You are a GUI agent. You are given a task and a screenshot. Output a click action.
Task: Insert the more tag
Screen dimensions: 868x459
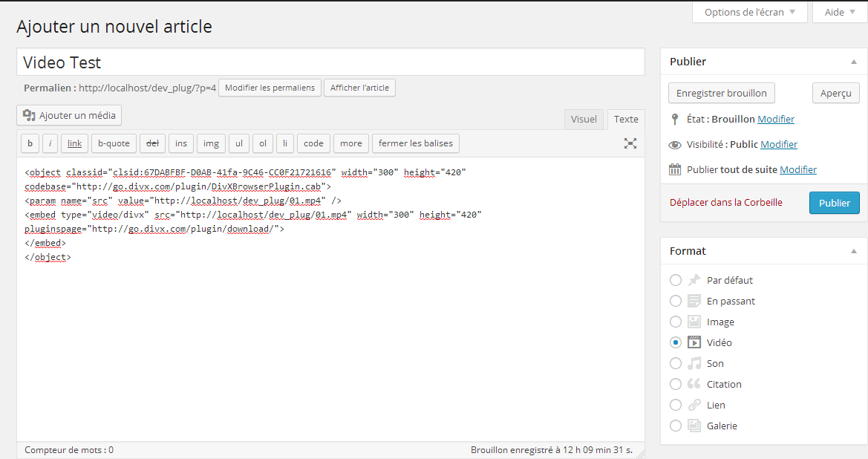pos(351,143)
